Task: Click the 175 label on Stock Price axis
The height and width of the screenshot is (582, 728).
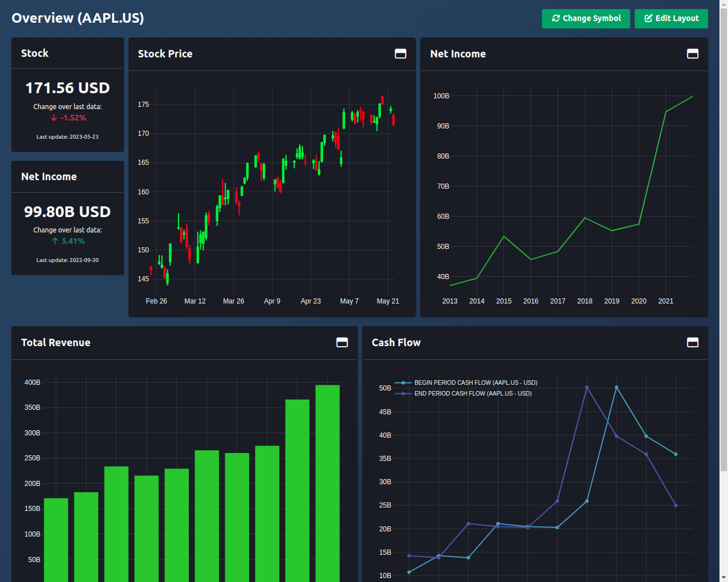Action: (143, 105)
